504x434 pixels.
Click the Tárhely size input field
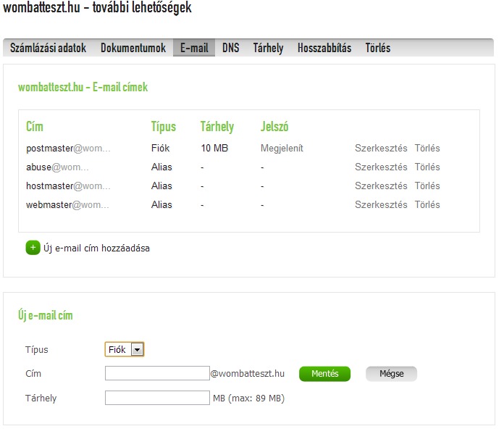(157, 398)
